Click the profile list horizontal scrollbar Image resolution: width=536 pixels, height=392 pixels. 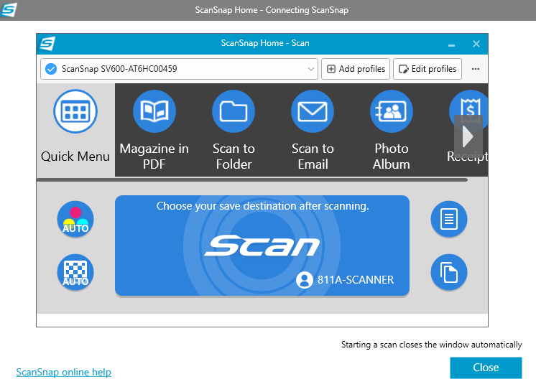(251, 179)
